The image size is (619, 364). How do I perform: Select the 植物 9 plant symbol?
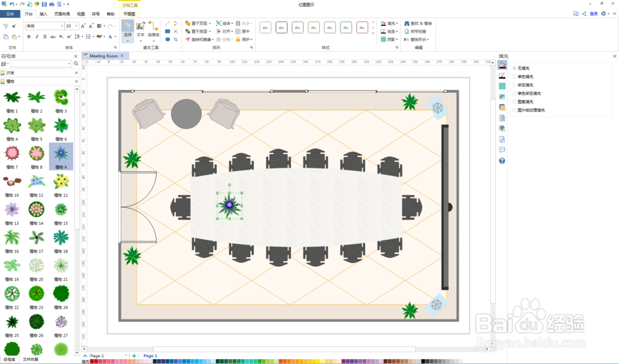pos(61,157)
